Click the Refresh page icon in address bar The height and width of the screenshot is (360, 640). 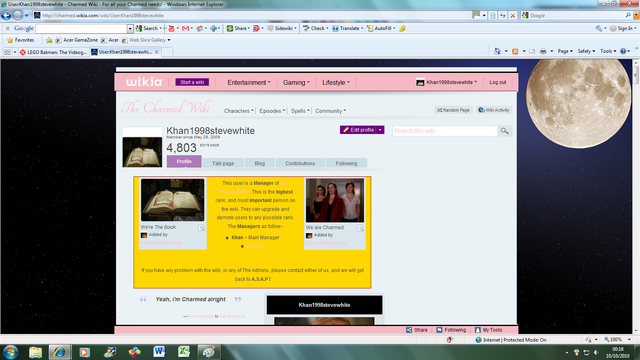click(x=503, y=16)
